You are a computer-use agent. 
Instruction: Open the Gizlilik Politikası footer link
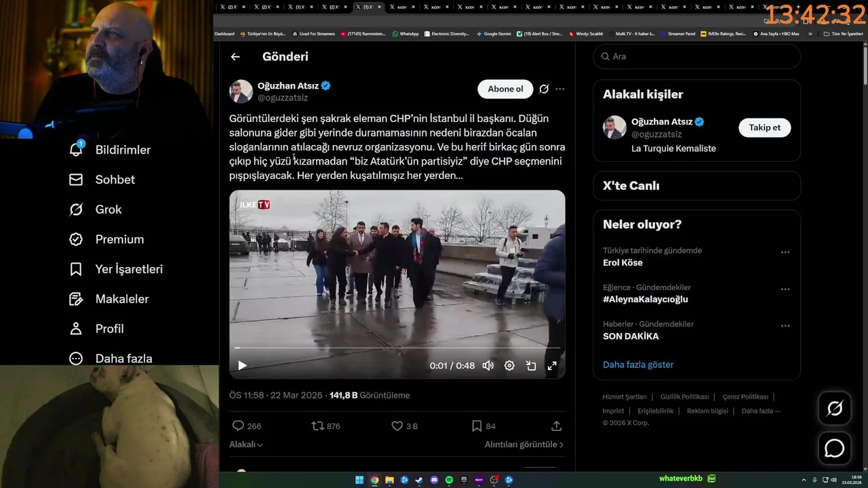pos(684,396)
